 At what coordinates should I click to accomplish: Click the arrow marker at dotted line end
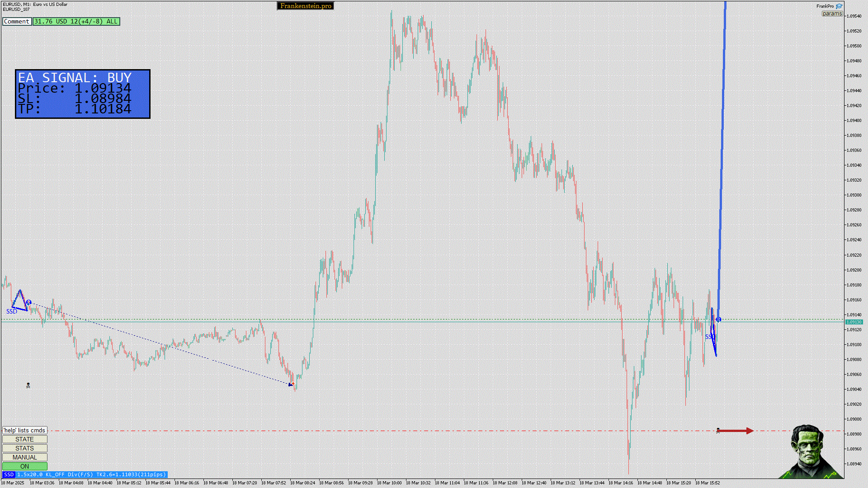[291, 385]
